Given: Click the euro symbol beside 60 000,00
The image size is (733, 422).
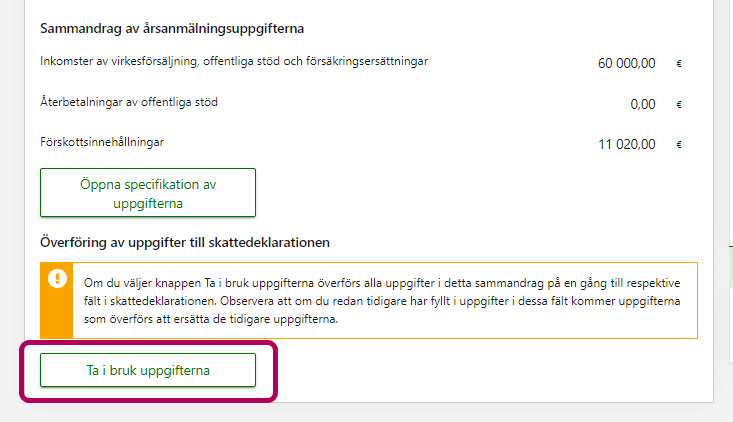Looking at the screenshot, I should 679,63.
